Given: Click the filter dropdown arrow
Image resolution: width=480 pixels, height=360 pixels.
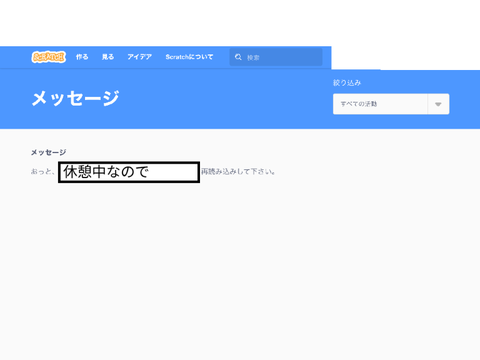Looking at the screenshot, I should pos(438,104).
